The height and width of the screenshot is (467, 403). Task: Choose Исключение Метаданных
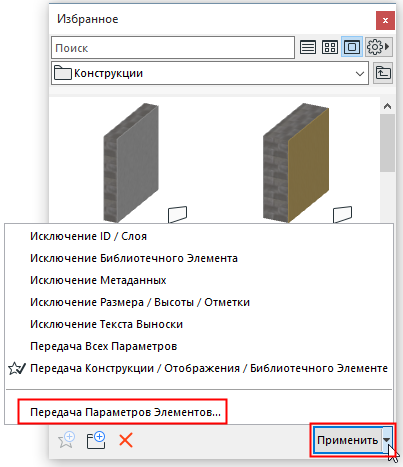click(199, 280)
